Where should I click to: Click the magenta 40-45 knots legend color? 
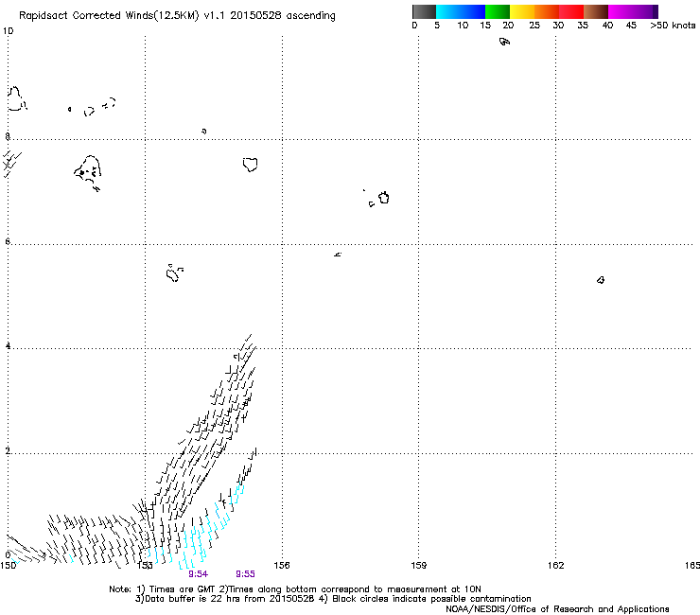pyautogui.click(x=621, y=11)
